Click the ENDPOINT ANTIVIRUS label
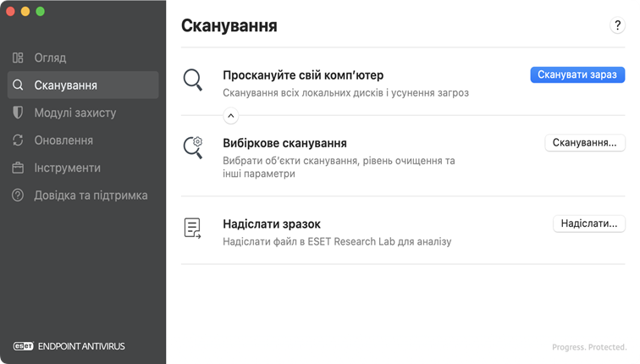The image size is (640, 364). pos(81,346)
